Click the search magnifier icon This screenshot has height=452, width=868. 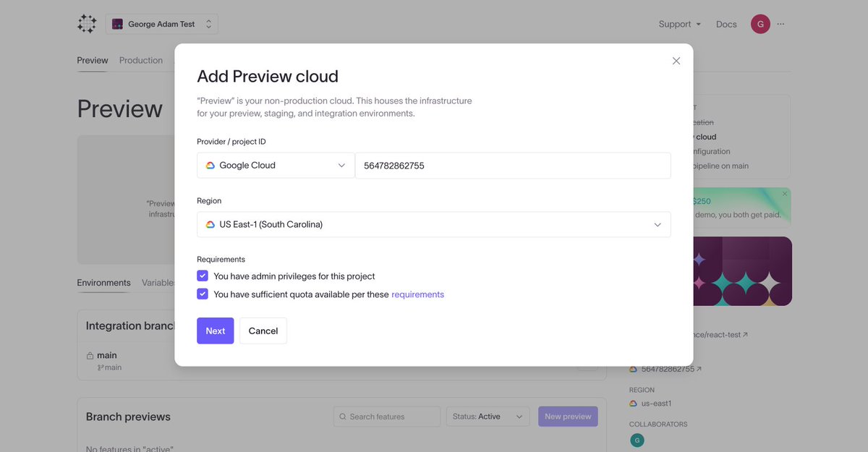pyautogui.click(x=343, y=417)
